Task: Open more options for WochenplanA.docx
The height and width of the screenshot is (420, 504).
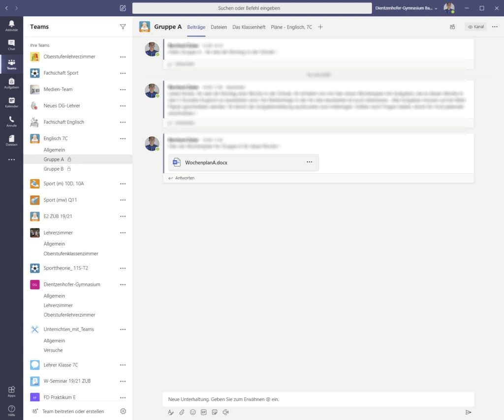Action: point(310,162)
